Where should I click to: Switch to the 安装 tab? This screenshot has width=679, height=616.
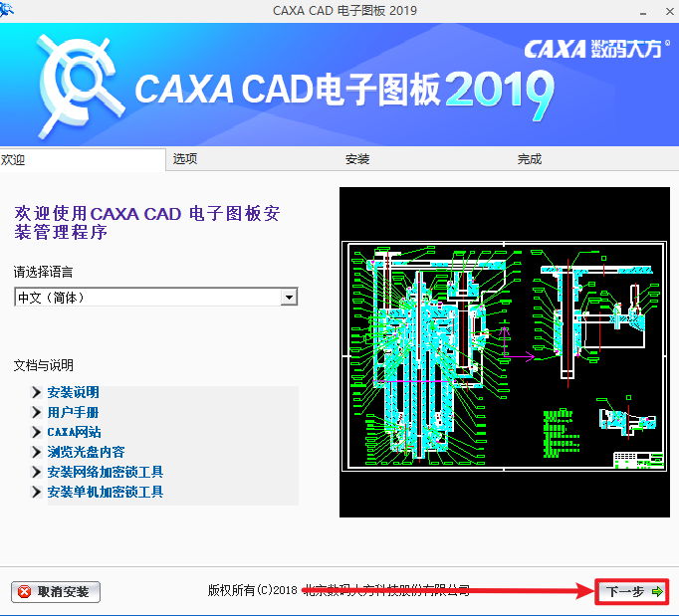click(357, 159)
